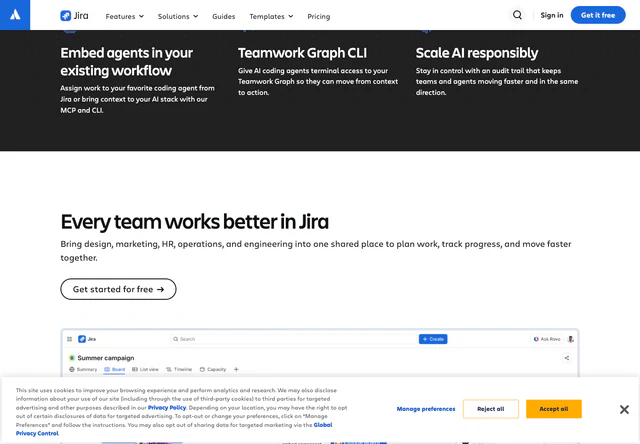Close the cookie banner with the X

pos(624,409)
